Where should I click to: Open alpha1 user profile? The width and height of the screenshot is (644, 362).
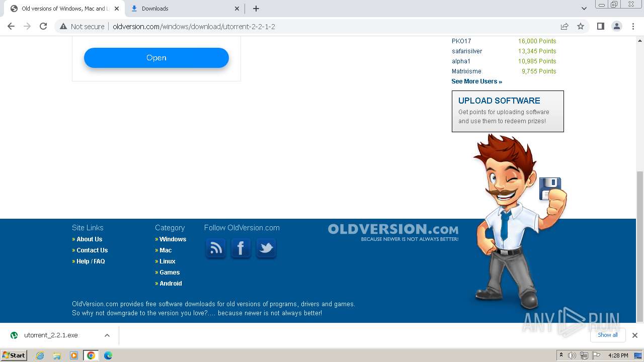click(461, 61)
